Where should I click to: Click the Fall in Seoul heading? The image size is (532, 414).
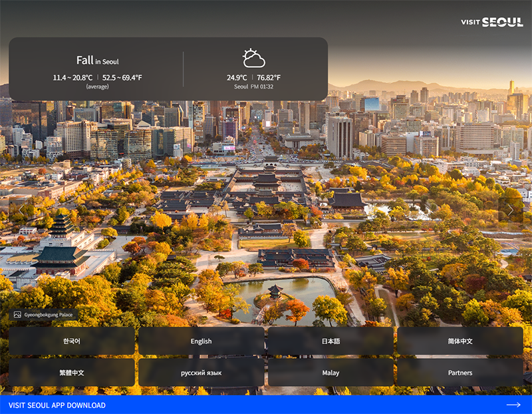[x=97, y=61]
